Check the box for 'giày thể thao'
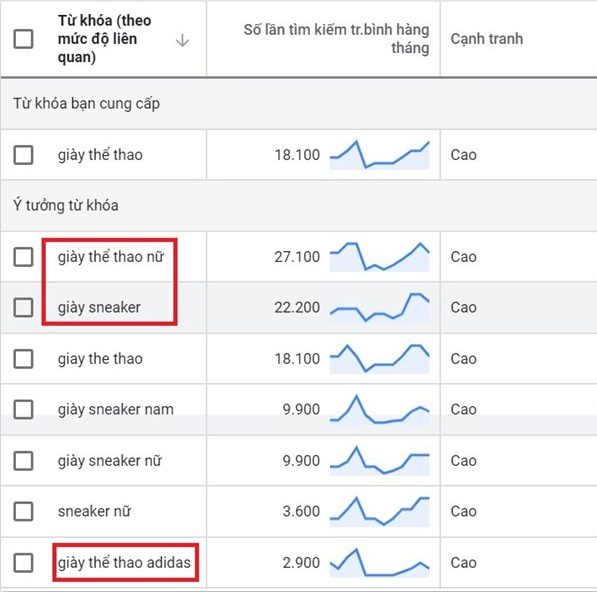 (23, 155)
